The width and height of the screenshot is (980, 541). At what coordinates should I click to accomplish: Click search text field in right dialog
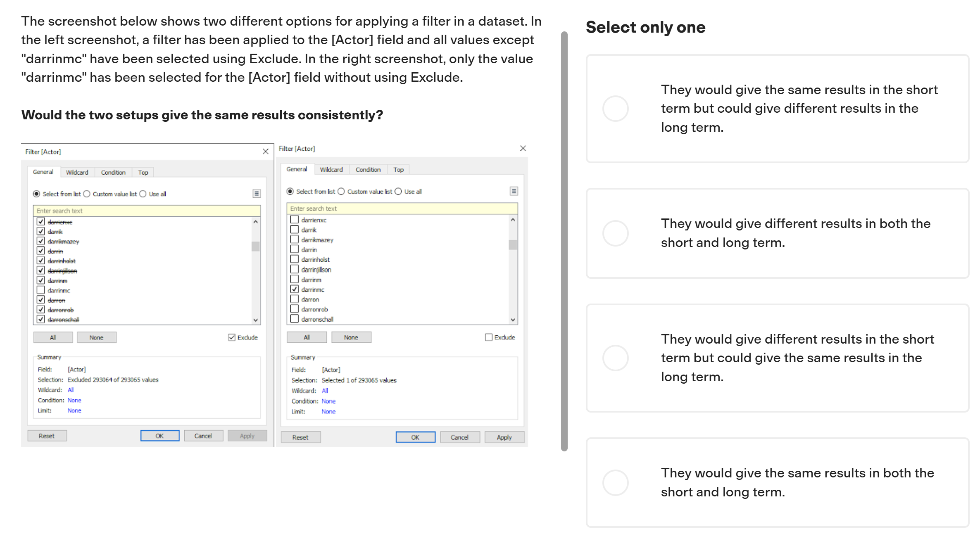(402, 209)
